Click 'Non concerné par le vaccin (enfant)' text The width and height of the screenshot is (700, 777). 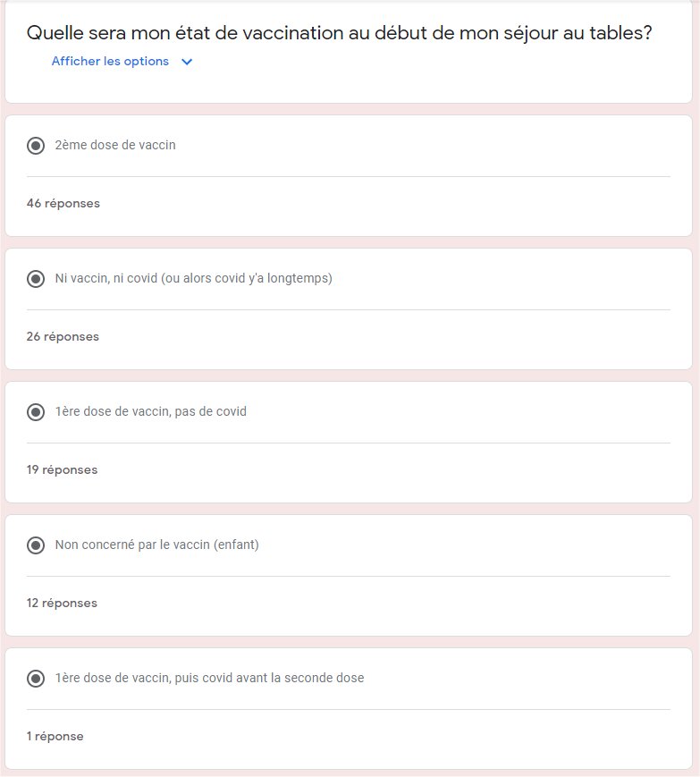point(156,544)
